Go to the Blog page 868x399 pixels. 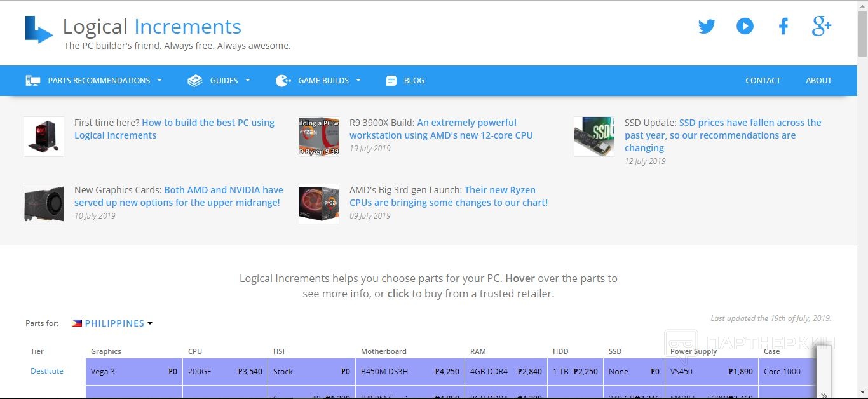[x=405, y=81]
